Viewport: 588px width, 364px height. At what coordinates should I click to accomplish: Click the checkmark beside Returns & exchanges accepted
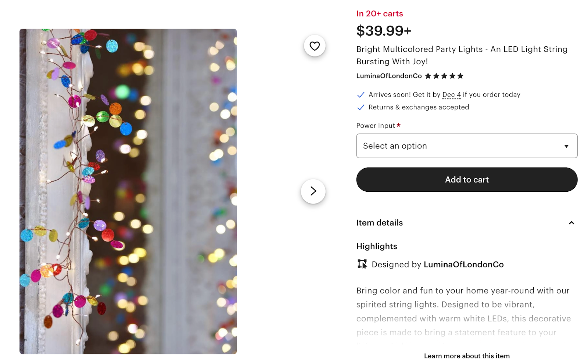[361, 107]
